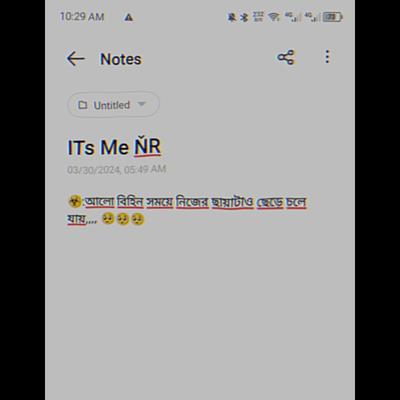Image resolution: width=400 pixels, height=400 pixels.
Task: Open the share icon in header
Action: pyautogui.click(x=286, y=57)
